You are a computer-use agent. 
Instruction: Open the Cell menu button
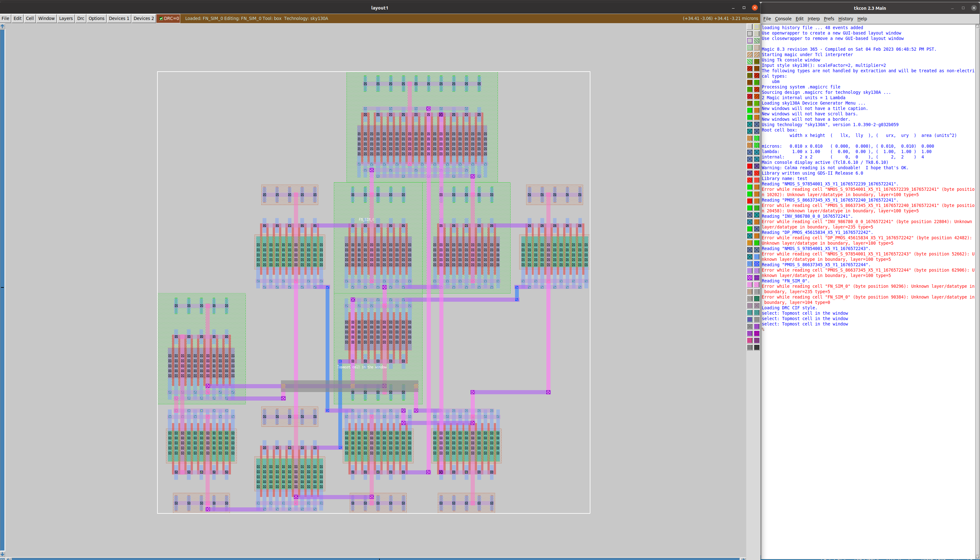click(x=29, y=18)
